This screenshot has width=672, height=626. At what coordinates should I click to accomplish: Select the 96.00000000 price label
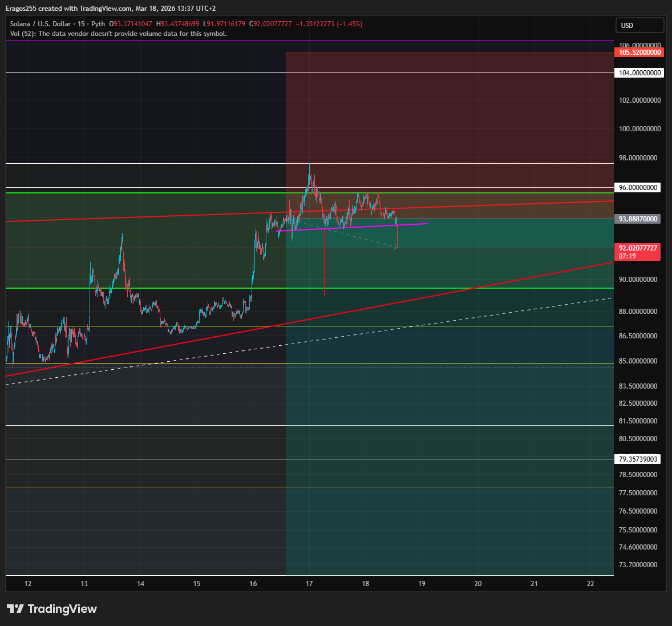638,187
